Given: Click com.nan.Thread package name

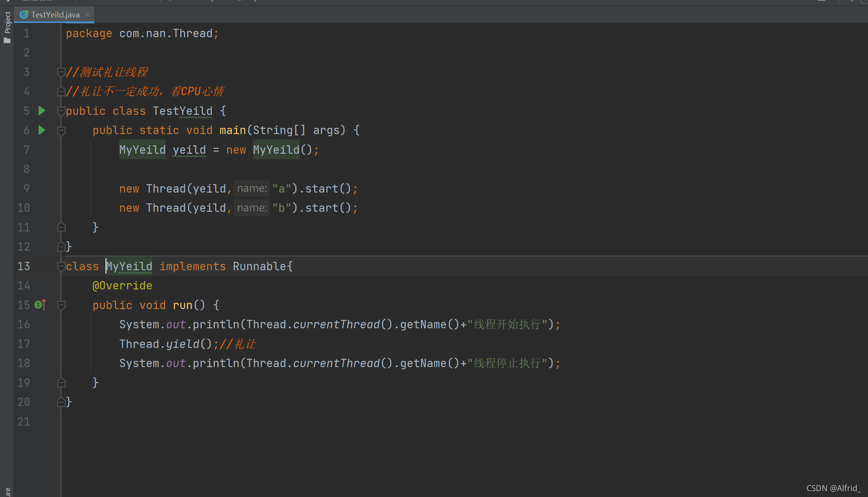Looking at the screenshot, I should (x=166, y=33).
